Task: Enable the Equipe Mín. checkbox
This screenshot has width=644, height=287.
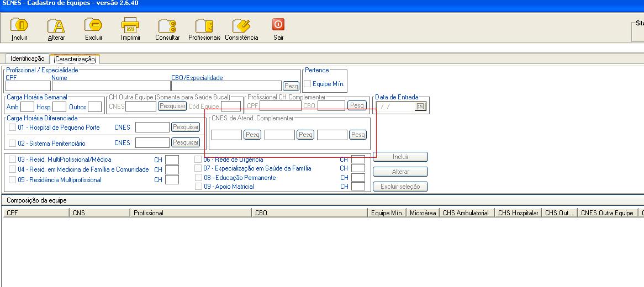Action: (308, 84)
